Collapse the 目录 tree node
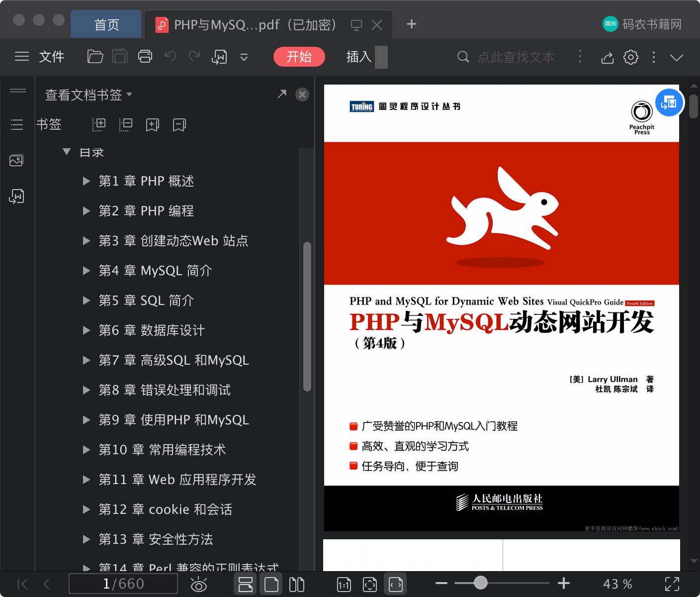700x597 pixels. (67, 152)
